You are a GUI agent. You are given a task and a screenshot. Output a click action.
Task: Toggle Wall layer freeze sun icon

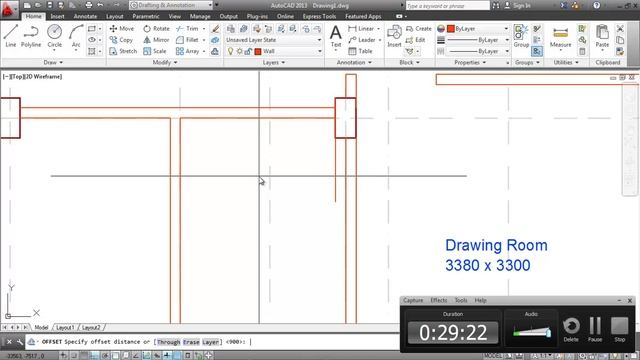240,51
